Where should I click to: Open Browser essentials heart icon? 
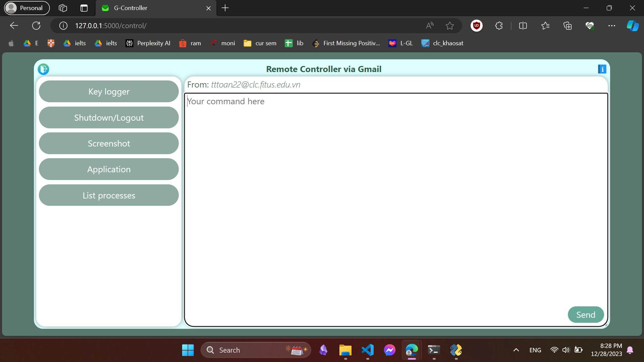point(590,25)
